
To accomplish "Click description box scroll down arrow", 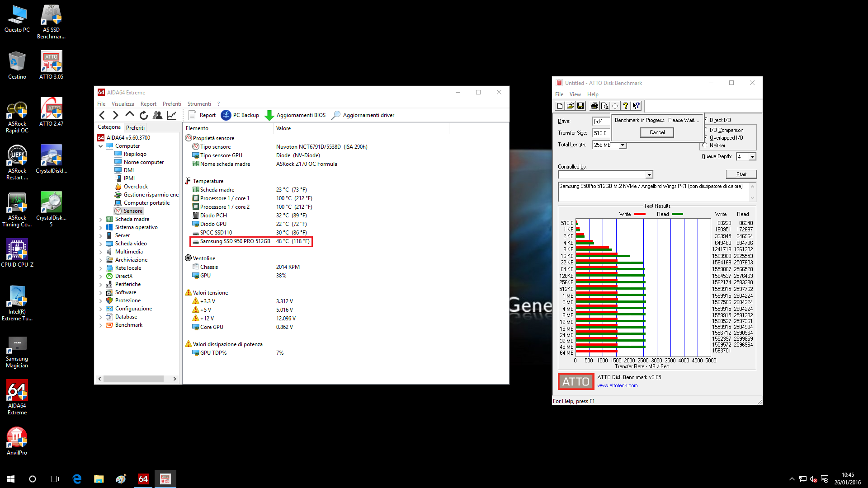I will click(x=753, y=198).
